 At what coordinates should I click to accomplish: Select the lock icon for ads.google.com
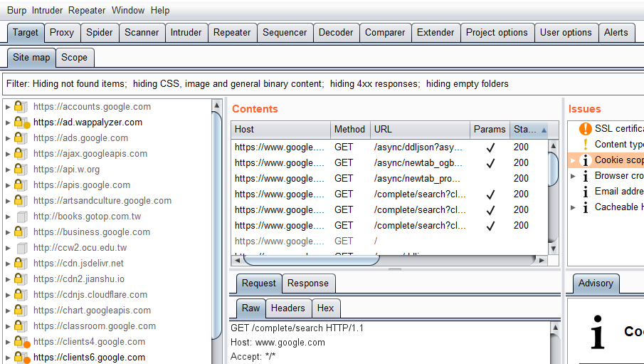click(x=21, y=137)
